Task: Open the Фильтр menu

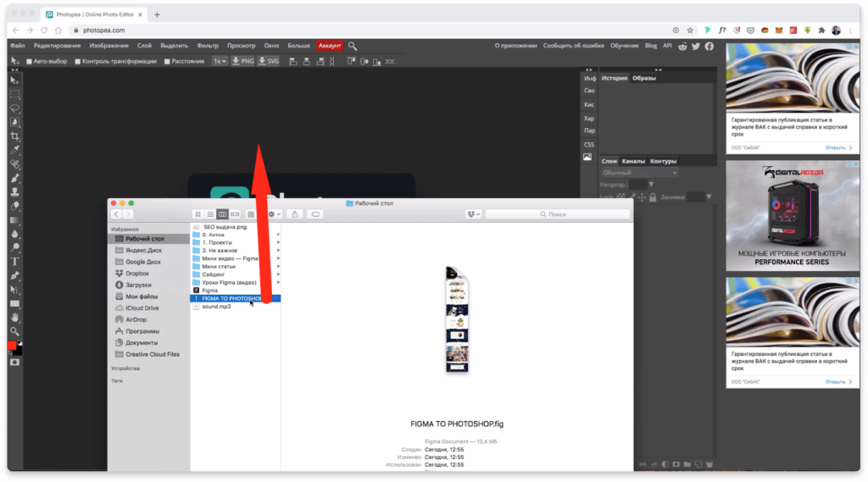Action: [207, 46]
